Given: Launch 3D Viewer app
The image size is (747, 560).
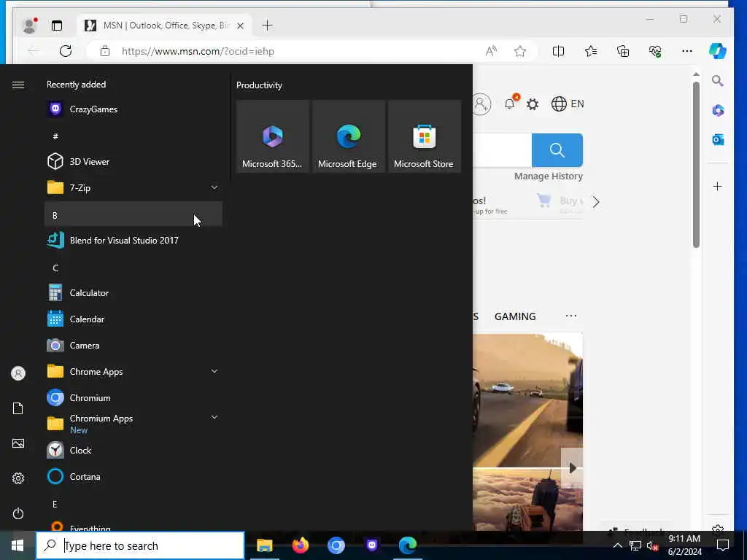Looking at the screenshot, I should coord(133,161).
